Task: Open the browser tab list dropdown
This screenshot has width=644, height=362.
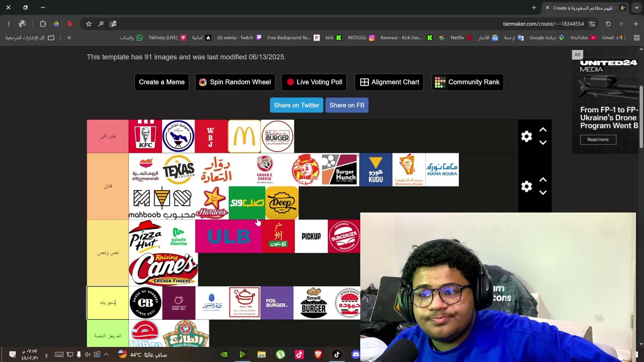Action: coord(636,8)
